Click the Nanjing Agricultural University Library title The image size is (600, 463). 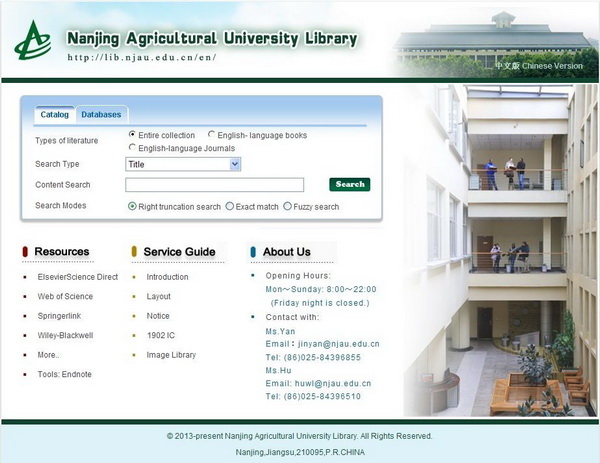pos(212,39)
